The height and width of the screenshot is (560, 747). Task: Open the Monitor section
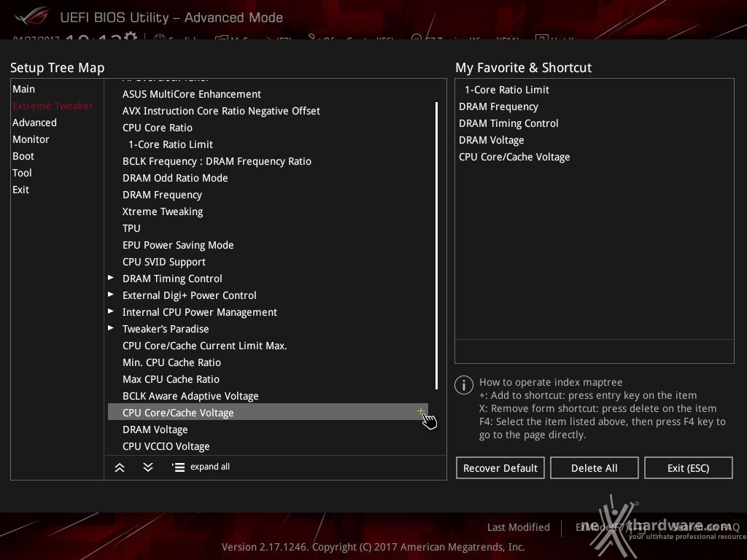31,139
